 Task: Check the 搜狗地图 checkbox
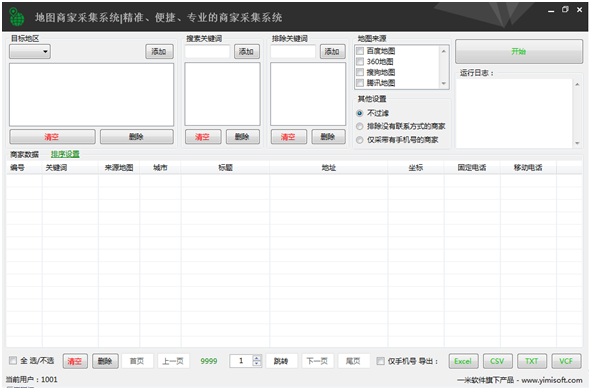[360, 72]
